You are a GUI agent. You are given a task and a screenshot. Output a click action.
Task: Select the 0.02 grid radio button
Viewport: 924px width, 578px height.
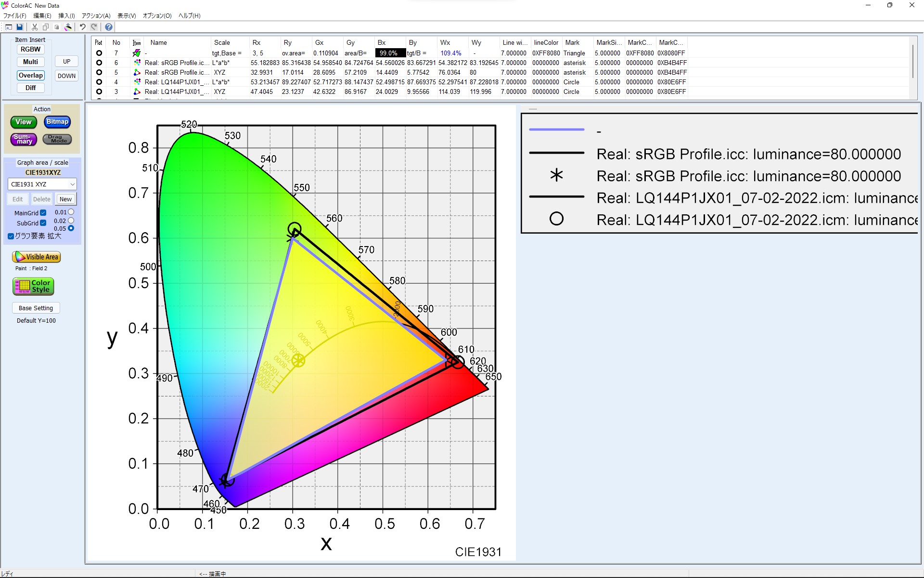(x=71, y=221)
